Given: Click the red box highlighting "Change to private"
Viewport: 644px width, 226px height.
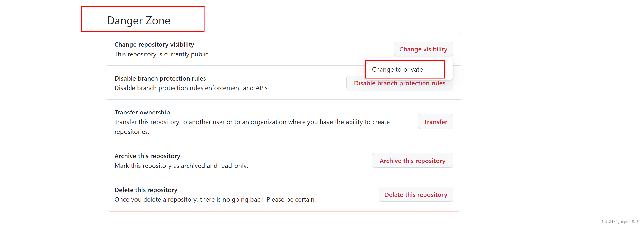Looking at the screenshot, I should tap(405, 69).
